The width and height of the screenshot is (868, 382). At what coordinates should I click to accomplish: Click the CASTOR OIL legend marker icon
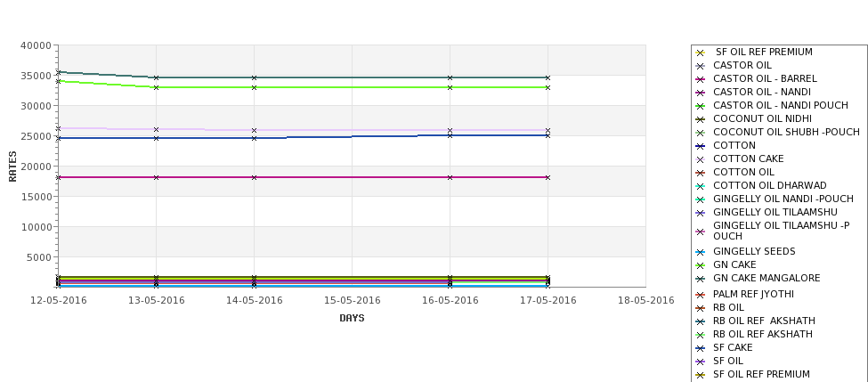tap(701, 66)
